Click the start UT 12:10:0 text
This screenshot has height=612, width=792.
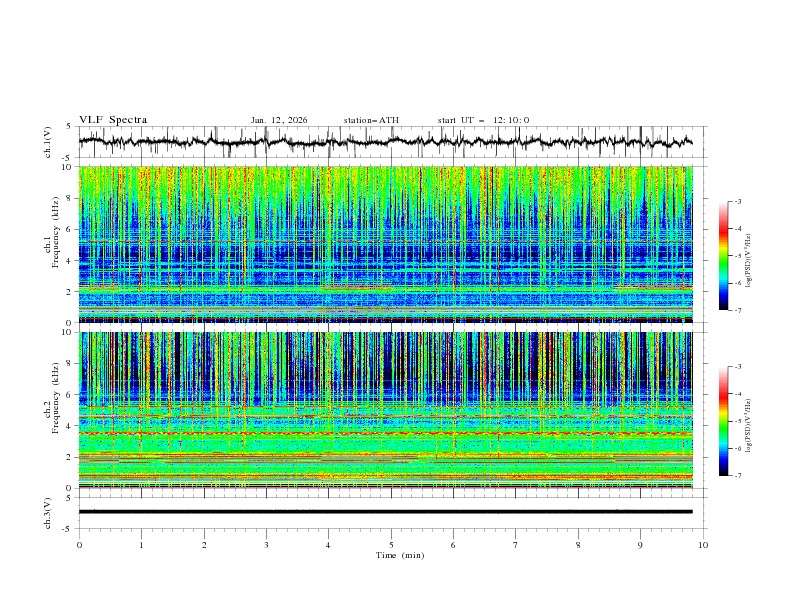point(484,120)
